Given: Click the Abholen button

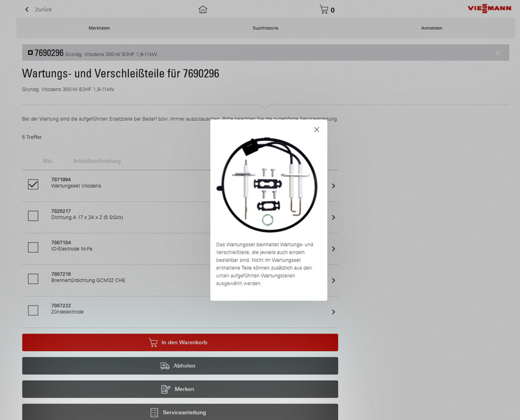Looking at the screenshot, I should pyautogui.click(x=180, y=366).
